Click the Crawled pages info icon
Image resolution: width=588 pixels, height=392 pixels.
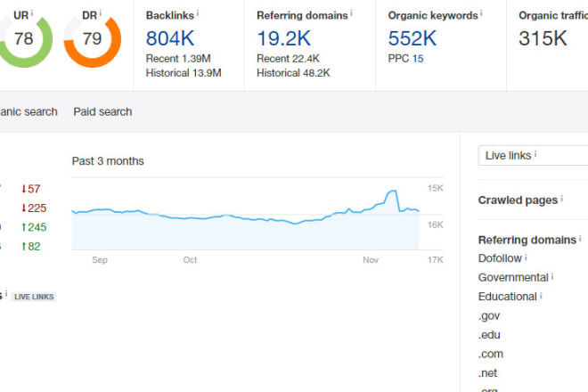pos(562,199)
